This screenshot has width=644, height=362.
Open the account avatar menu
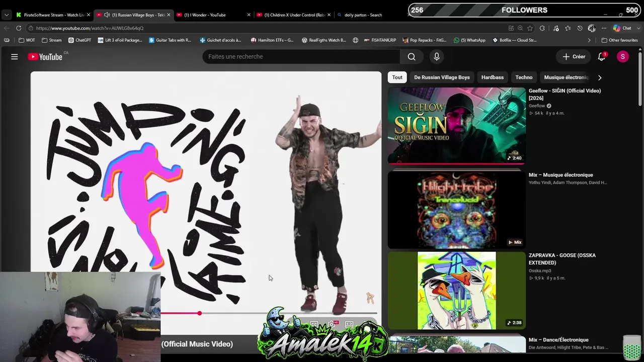click(x=623, y=57)
